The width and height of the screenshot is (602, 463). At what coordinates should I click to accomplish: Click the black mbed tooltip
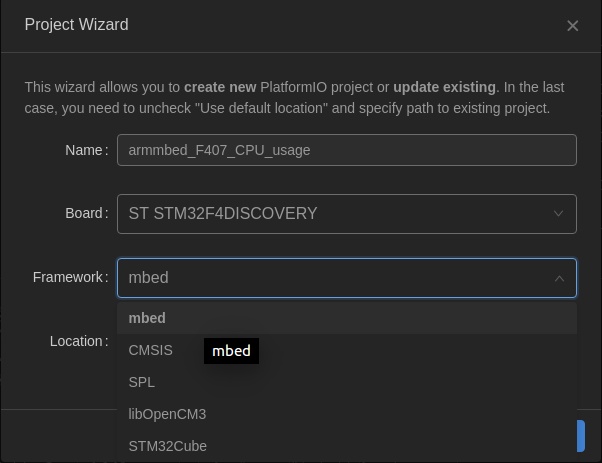click(231, 351)
